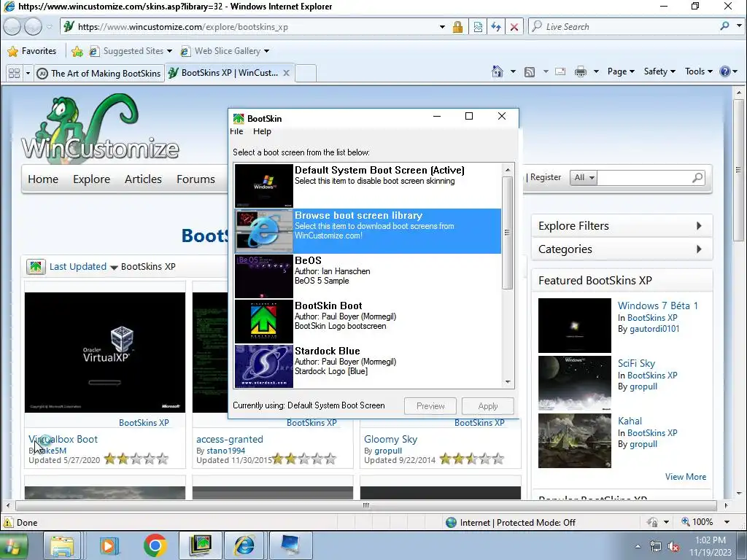The image size is (747, 560).
Task: Open the zoom level dropdown arrow
Action: point(727,522)
